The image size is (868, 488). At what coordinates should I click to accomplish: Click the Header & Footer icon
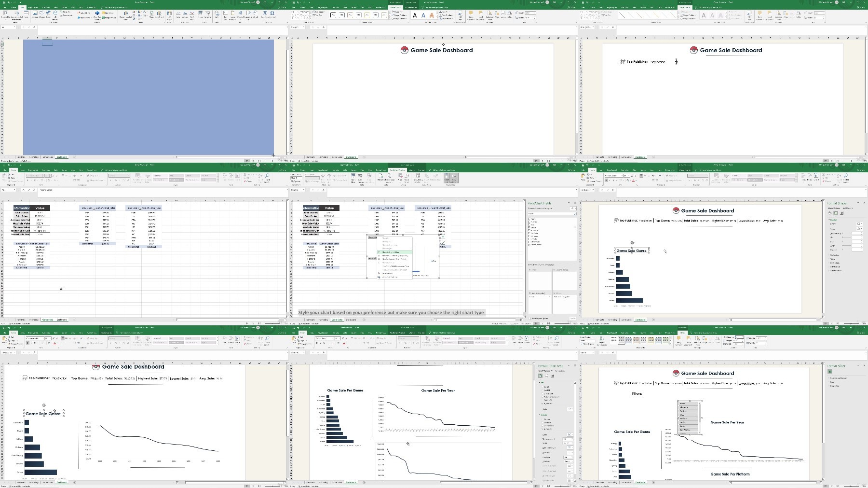click(232, 15)
